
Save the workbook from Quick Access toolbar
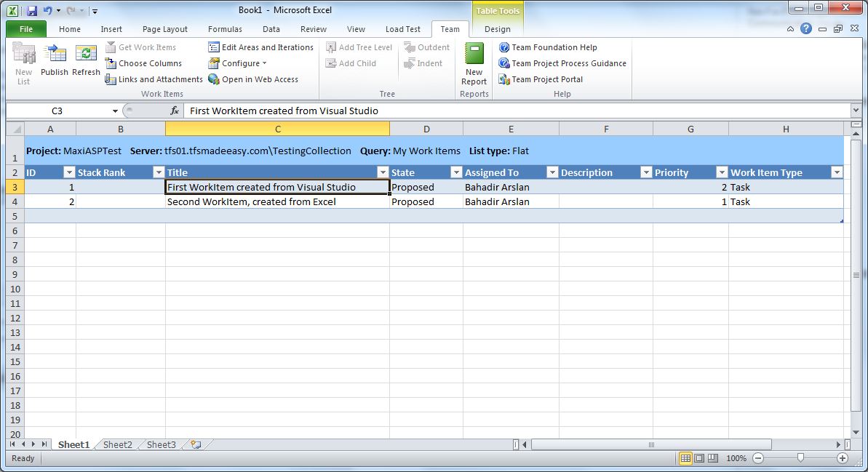31,10
